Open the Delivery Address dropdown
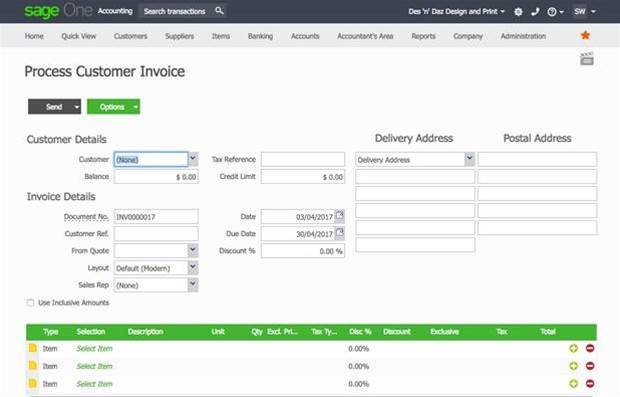Viewport: 620px width, 397px height. 469,159
